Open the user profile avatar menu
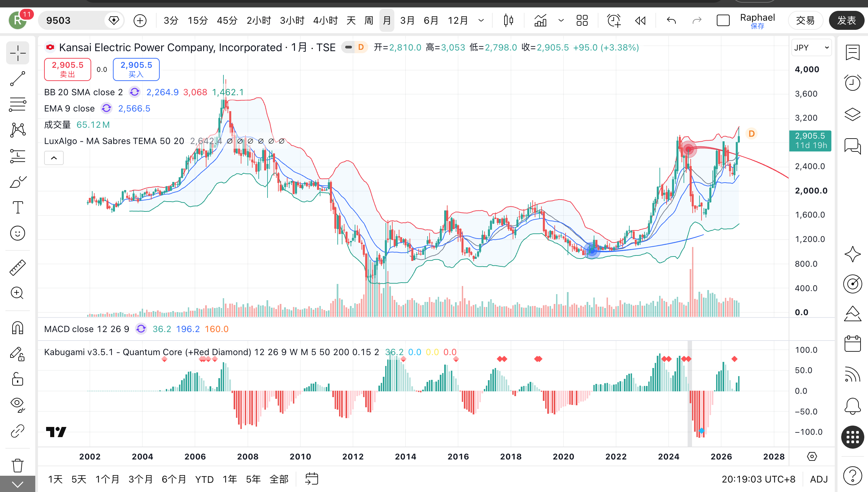Screen dimensions: 868x492 (18, 20)
